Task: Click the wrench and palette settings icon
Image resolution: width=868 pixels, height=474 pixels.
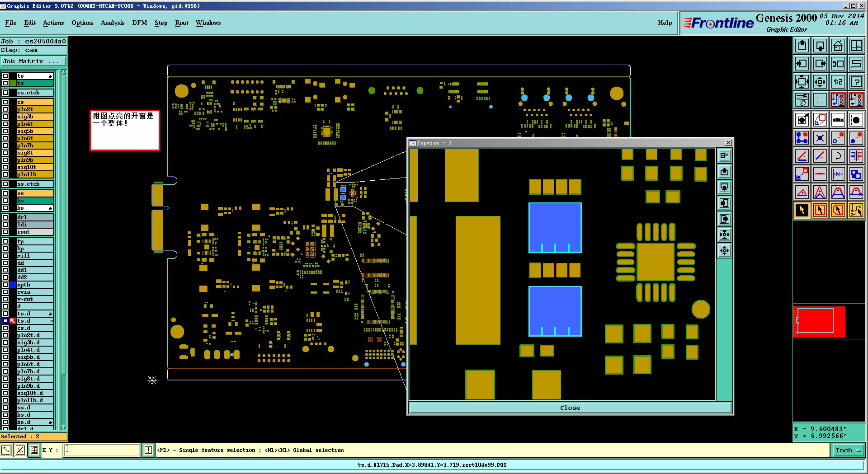Action: (x=802, y=100)
